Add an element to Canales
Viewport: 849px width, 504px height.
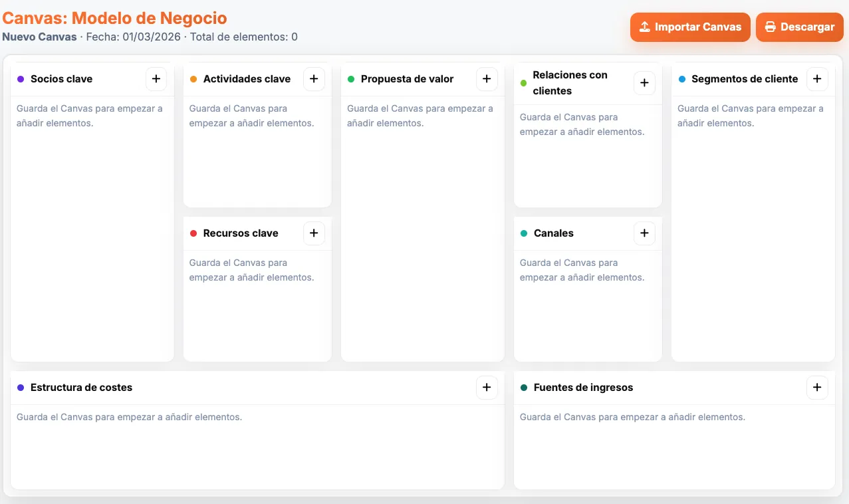pos(644,233)
